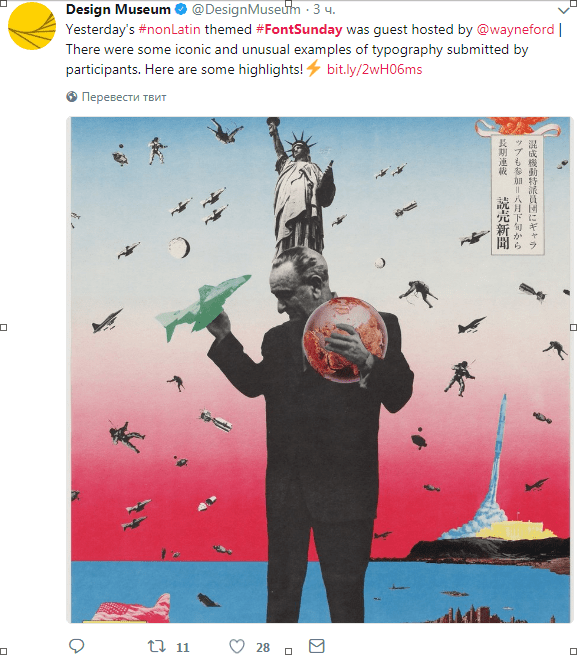This screenshot has width=577, height=655.
Task: Click the Design Museum account name
Action: (118, 9)
